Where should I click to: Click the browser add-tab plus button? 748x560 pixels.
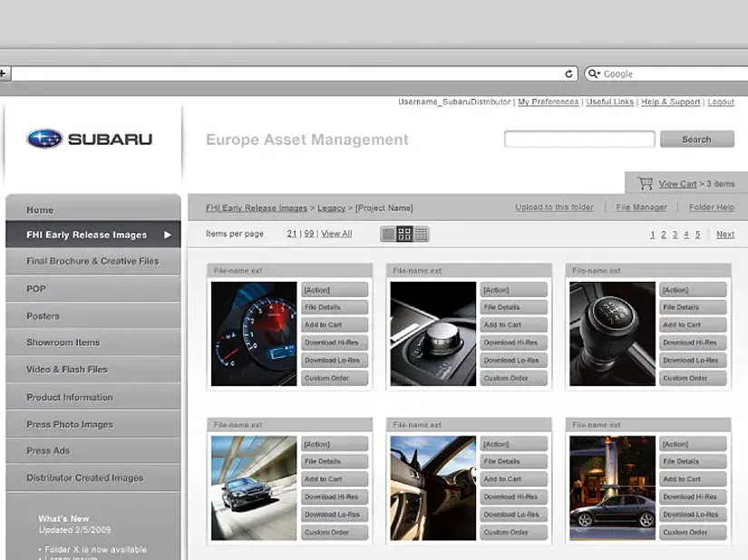(4, 74)
